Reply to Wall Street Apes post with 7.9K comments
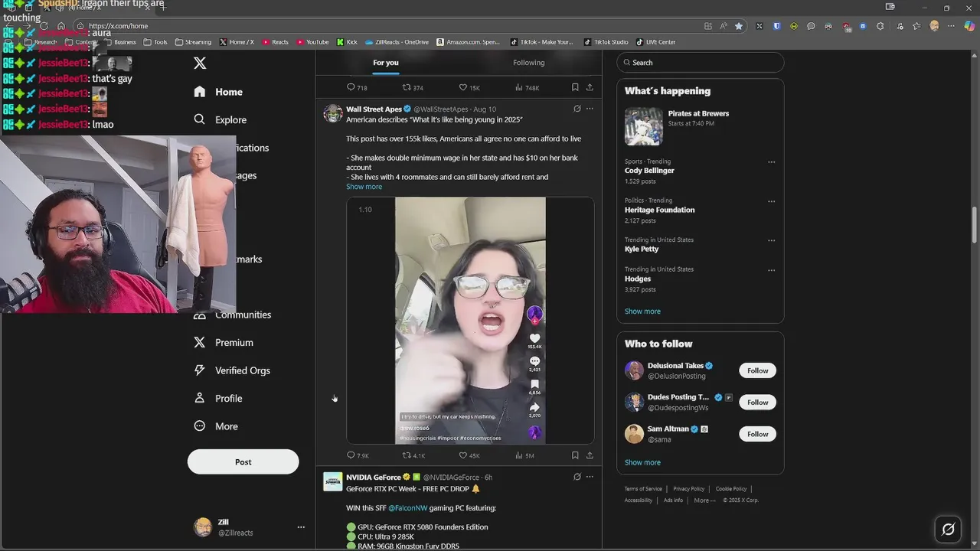This screenshot has height=551, width=980. point(358,455)
